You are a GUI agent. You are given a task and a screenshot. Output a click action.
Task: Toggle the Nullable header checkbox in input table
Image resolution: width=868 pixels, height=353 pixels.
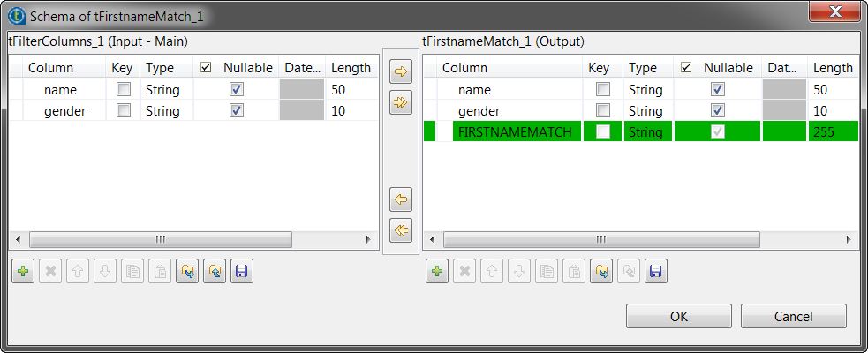(206, 67)
